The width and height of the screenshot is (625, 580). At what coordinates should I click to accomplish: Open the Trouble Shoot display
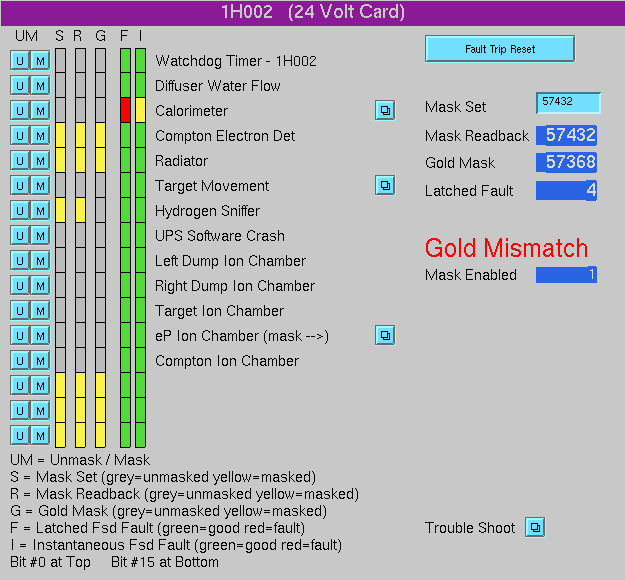535,527
